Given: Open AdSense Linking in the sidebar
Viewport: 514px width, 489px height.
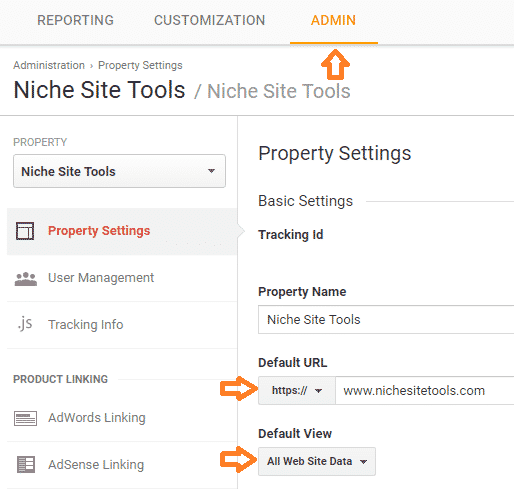Looking at the screenshot, I should 122,465.
